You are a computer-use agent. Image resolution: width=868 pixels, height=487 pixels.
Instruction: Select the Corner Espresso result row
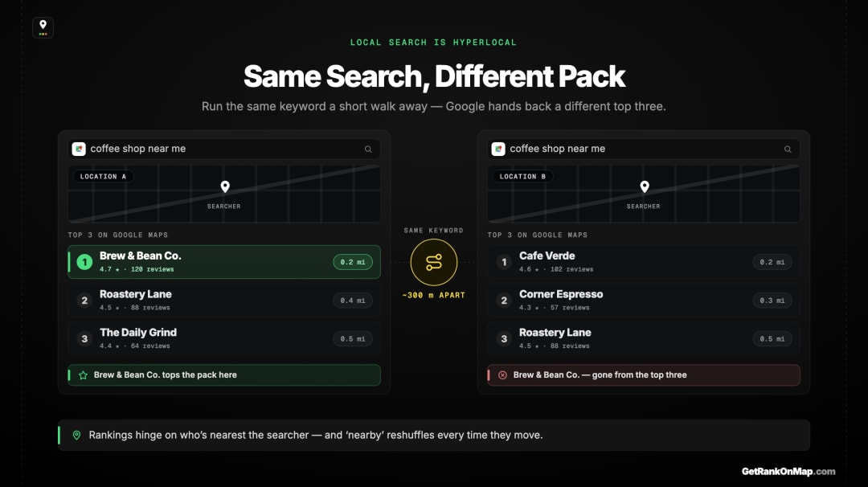pos(643,301)
